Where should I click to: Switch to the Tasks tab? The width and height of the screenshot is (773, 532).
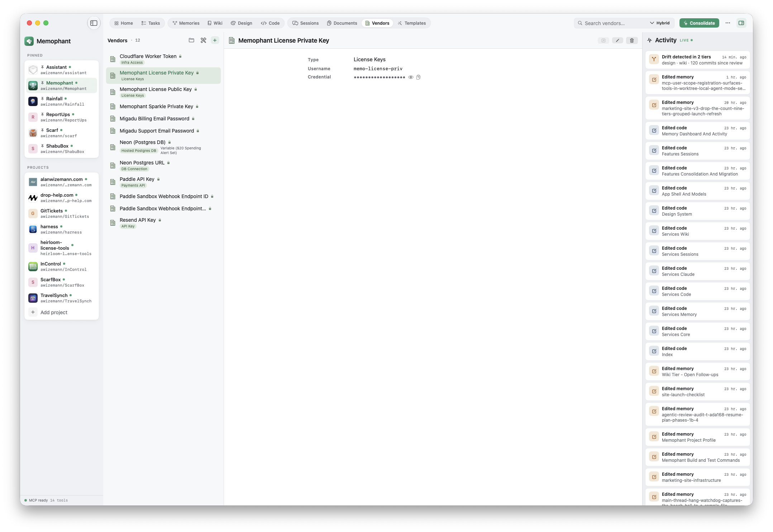point(151,23)
